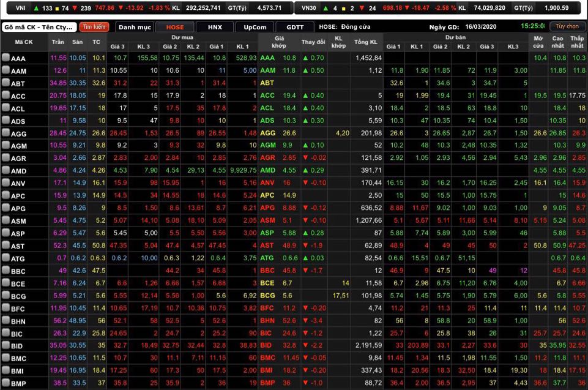Click the BHN change down arrow -3.4
588x390 pixels.
[313, 321]
